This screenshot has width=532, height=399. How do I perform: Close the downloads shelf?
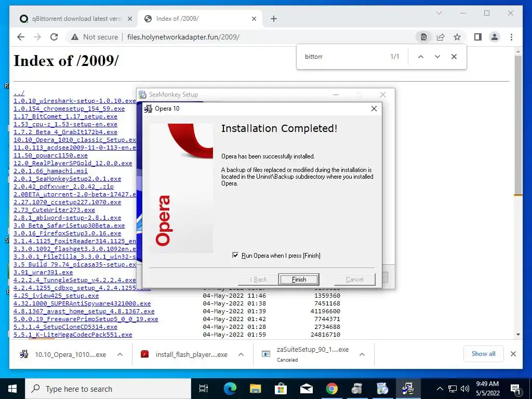[513, 354]
